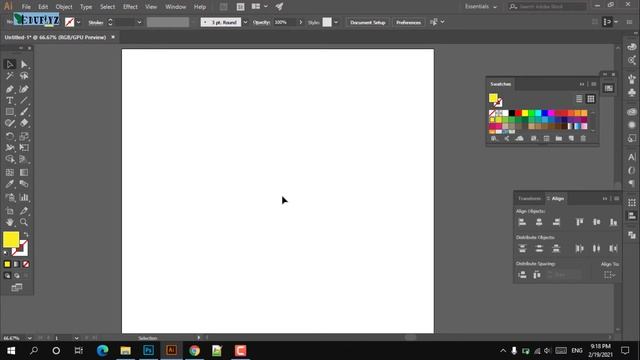This screenshot has height=360, width=640.
Task: Select the Eyedropper tool
Action: tap(10, 184)
